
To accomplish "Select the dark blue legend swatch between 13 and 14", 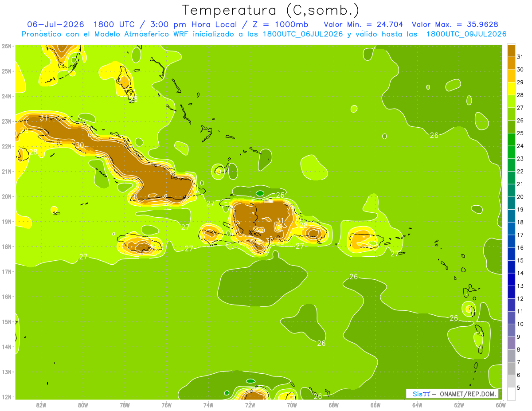I will coord(511,279).
